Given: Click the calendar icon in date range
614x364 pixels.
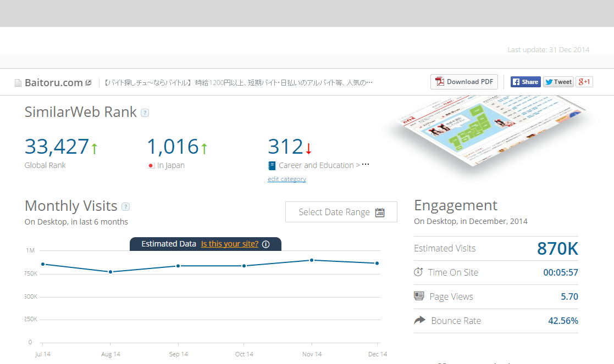Looking at the screenshot, I should click(380, 212).
